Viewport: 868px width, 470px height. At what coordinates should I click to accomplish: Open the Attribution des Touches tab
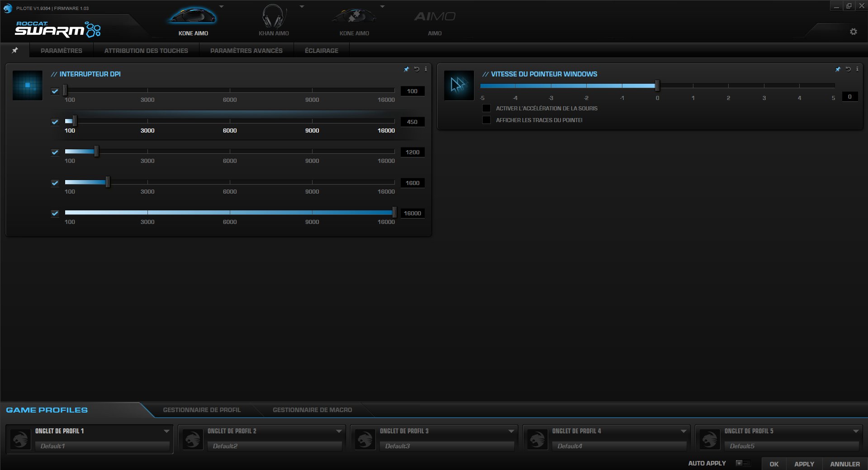[x=146, y=51]
